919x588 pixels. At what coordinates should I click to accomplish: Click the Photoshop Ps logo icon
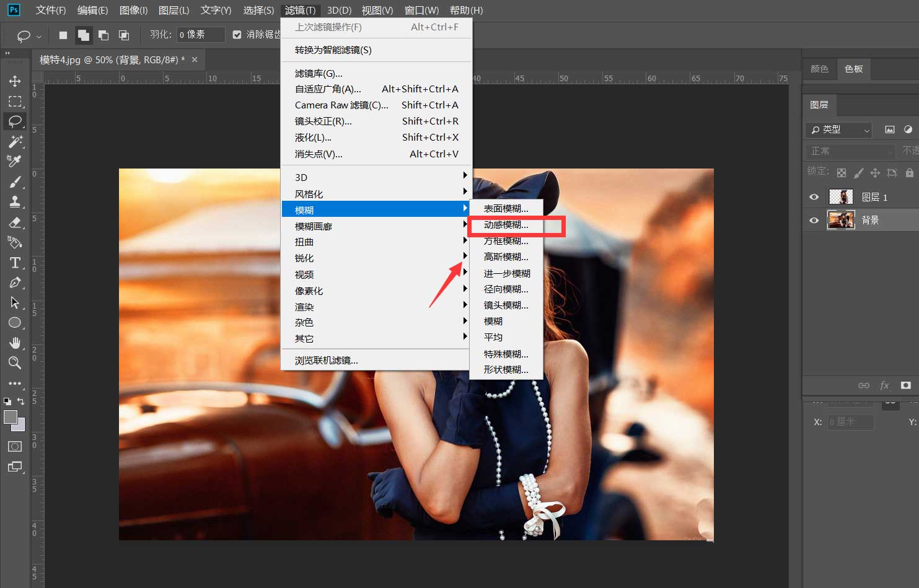coord(13,10)
